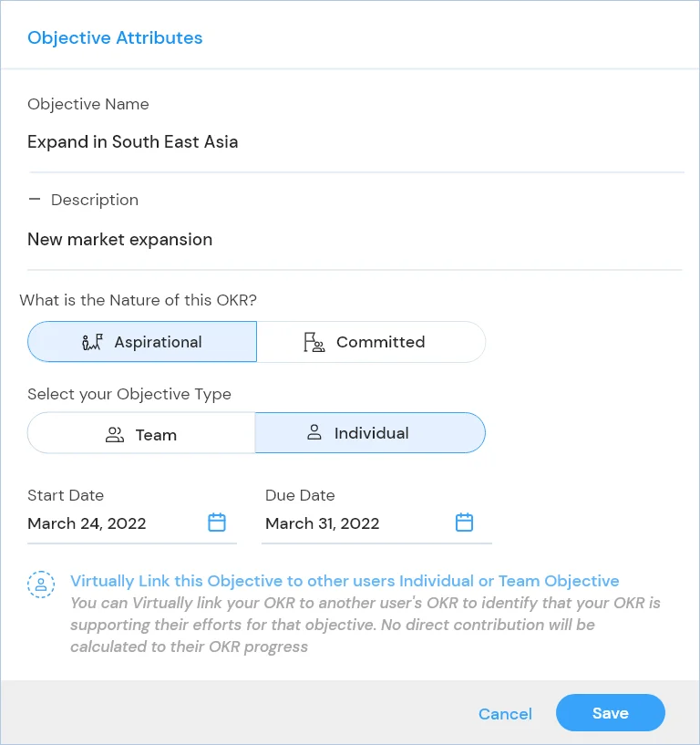Open the Due Date calendar picker icon
The height and width of the screenshot is (745, 700).
coord(464,523)
